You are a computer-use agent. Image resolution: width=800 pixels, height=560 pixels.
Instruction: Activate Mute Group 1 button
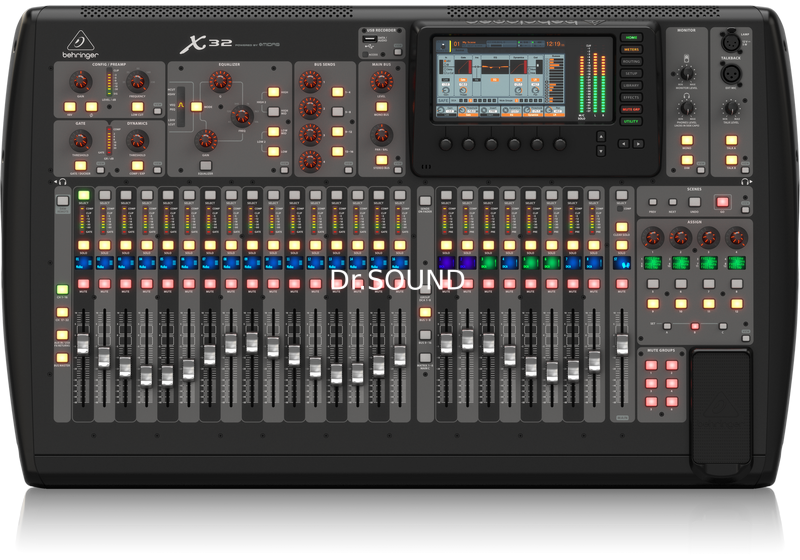click(651, 365)
